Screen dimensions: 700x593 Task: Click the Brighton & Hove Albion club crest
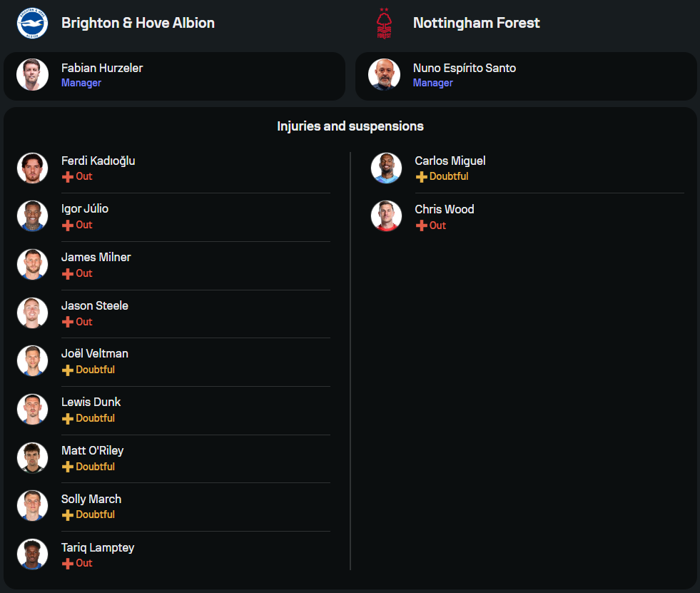[x=32, y=23]
